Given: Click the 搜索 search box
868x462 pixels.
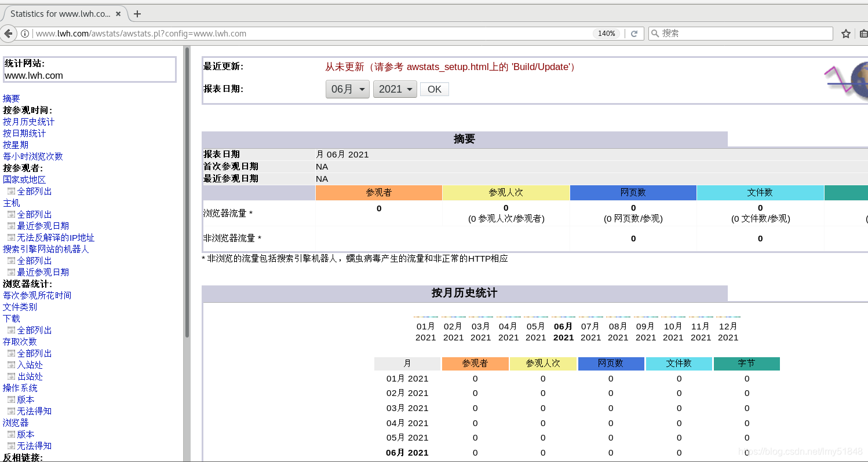Looking at the screenshot, I should (741, 34).
